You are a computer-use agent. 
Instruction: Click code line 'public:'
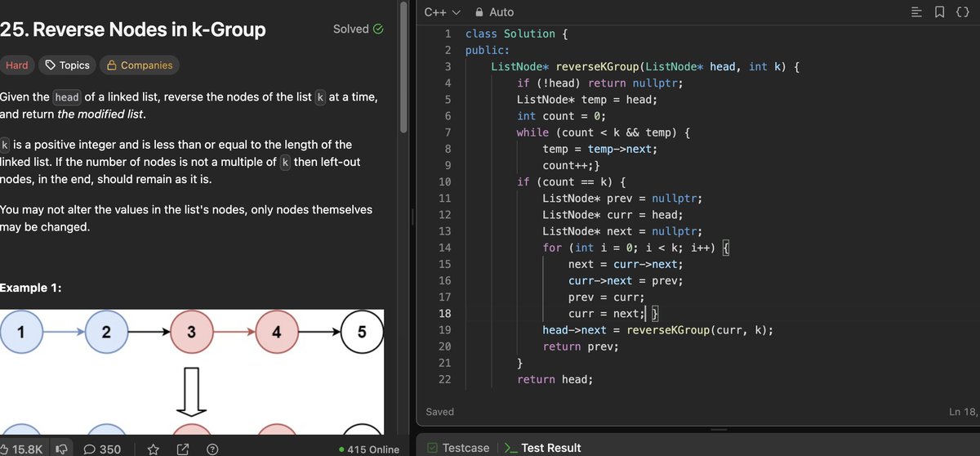pos(488,50)
